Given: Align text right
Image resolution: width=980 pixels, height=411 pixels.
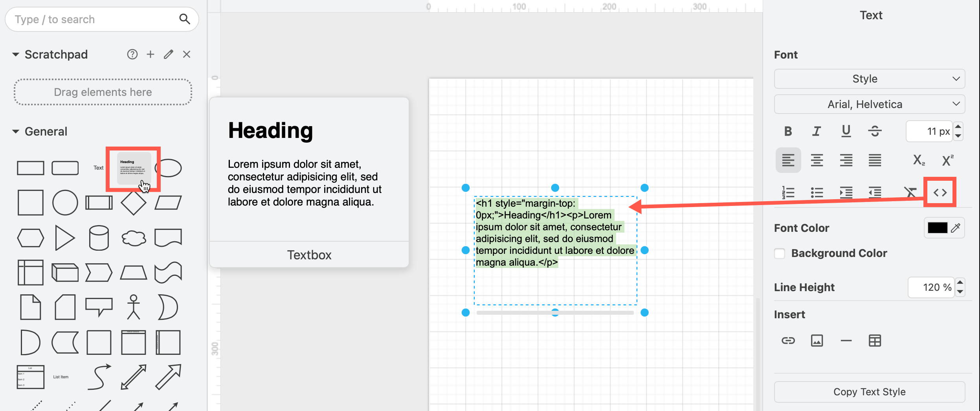Looking at the screenshot, I should tap(846, 160).
